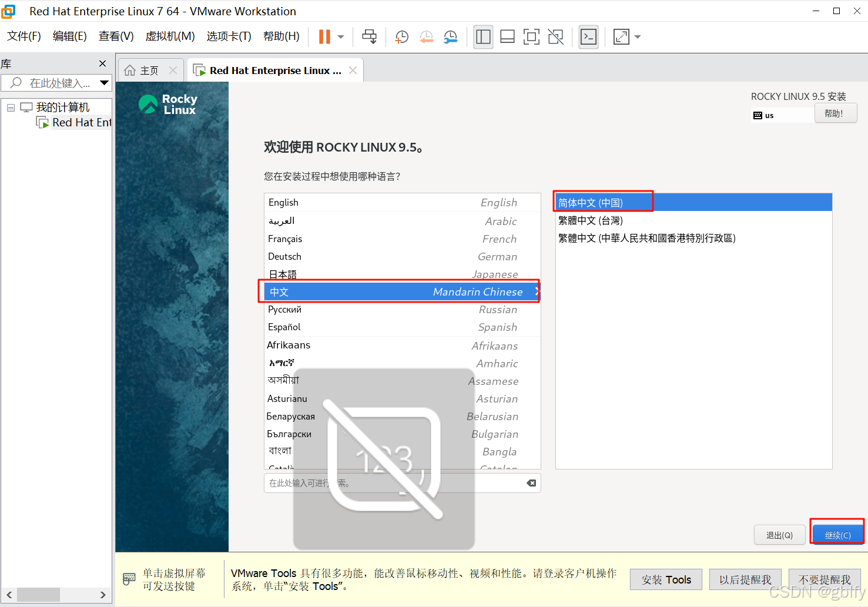The image size is (868, 607).
Task: Toggle the thumbnail bar view
Action: 507,36
